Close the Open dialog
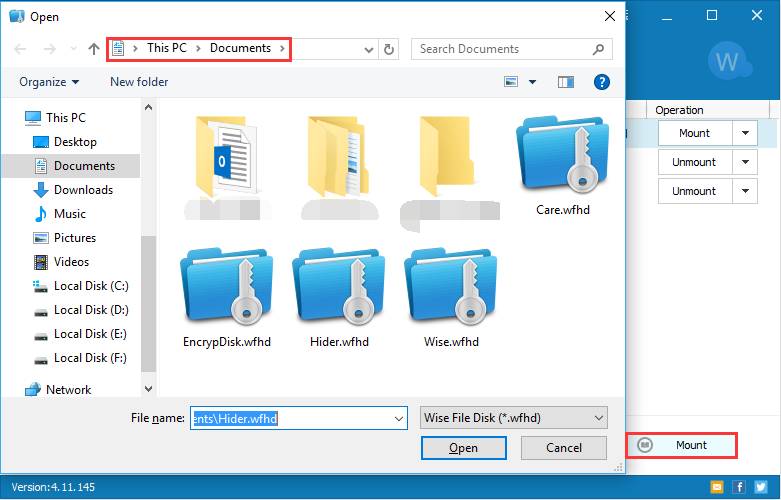 coord(610,16)
